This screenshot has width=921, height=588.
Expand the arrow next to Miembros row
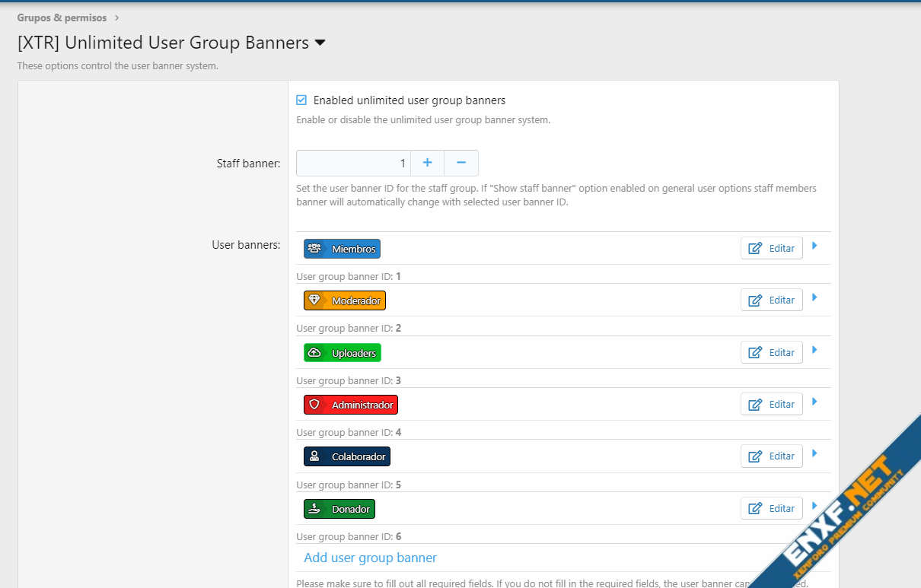tap(814, 246)
